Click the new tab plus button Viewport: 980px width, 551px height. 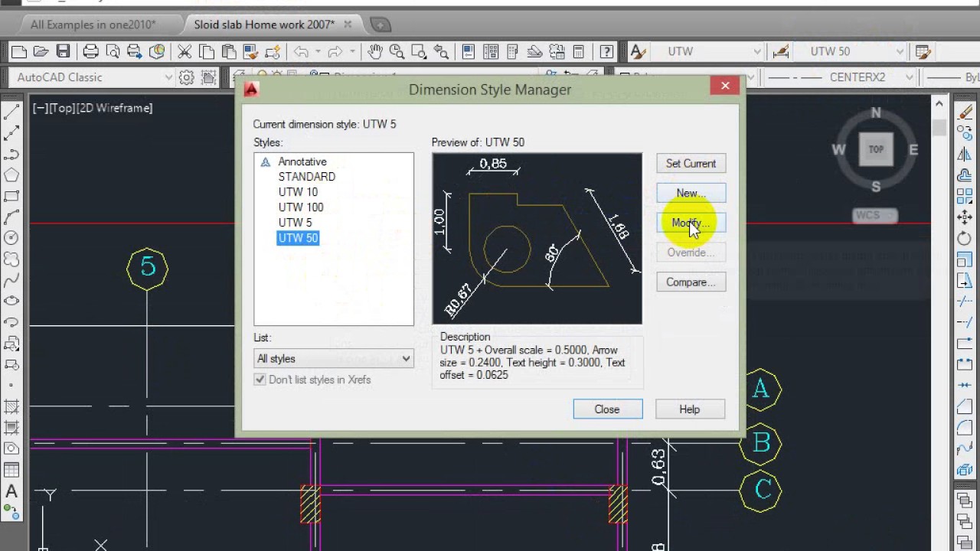380,24
